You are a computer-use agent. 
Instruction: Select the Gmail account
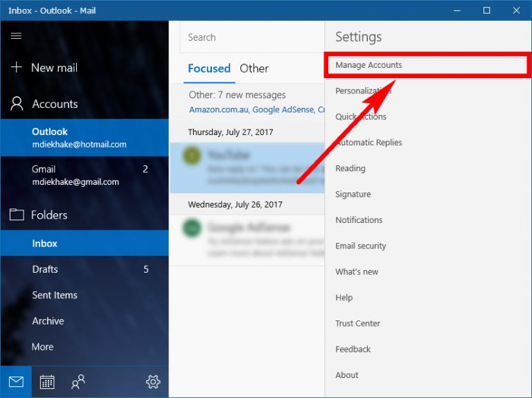pos(85,175)
